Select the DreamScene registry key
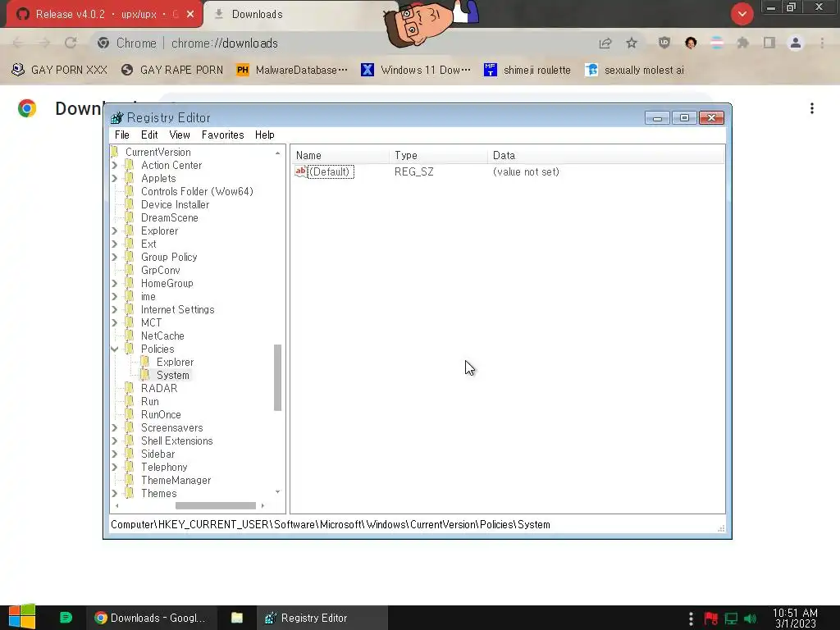The image size is (840, 630). (169, 218)
